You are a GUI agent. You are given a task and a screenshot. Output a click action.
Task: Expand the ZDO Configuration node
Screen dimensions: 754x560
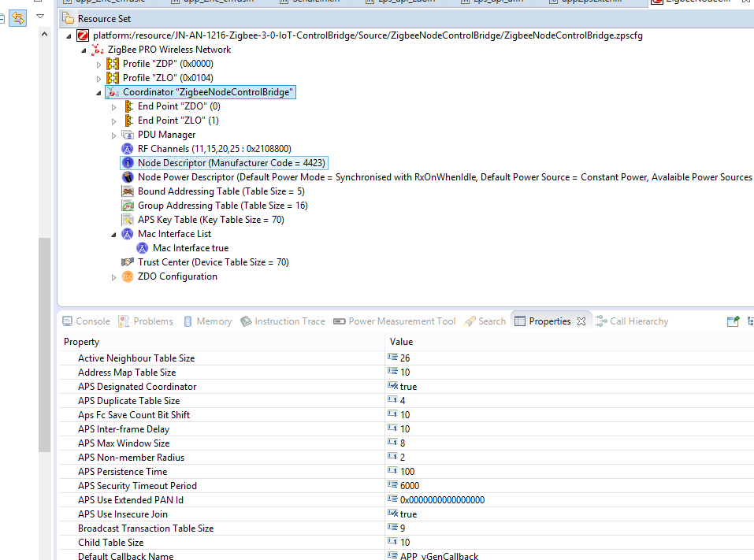[x=113, y=277]
